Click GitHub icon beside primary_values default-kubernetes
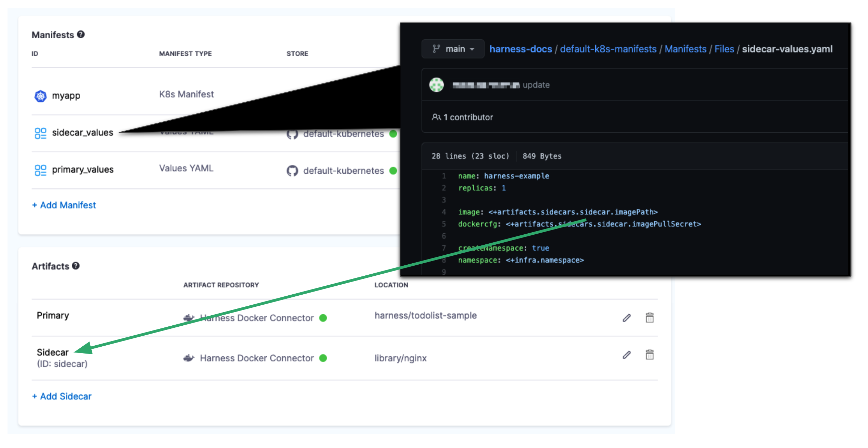 (292, 171)
